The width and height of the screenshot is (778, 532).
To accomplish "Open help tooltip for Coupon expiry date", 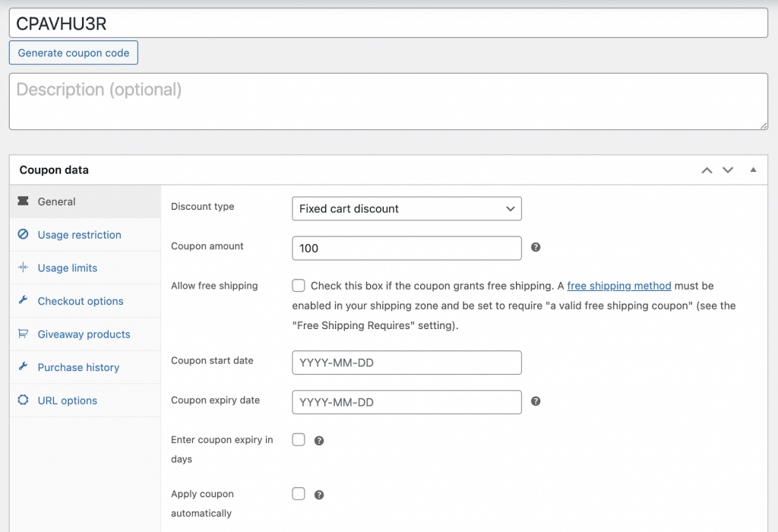I will pyautogui.click(x=536, y=401).
